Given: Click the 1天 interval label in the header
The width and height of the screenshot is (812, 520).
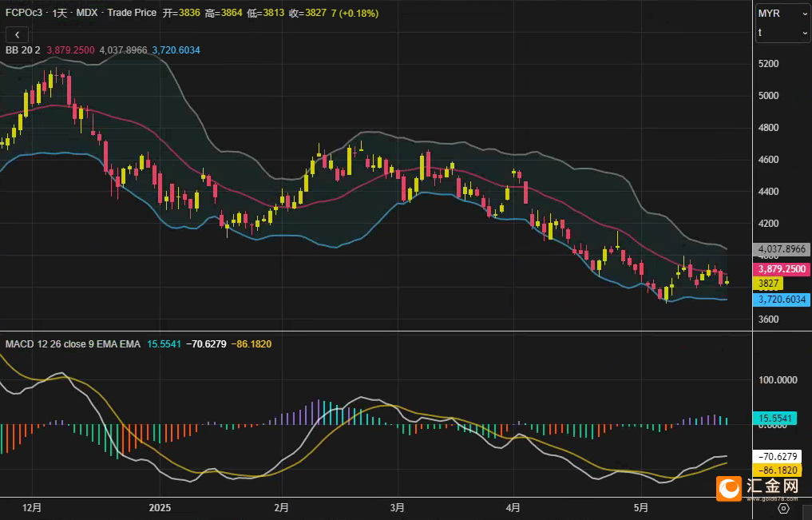Looking at the screenshot, I should (x=60, y=13).
